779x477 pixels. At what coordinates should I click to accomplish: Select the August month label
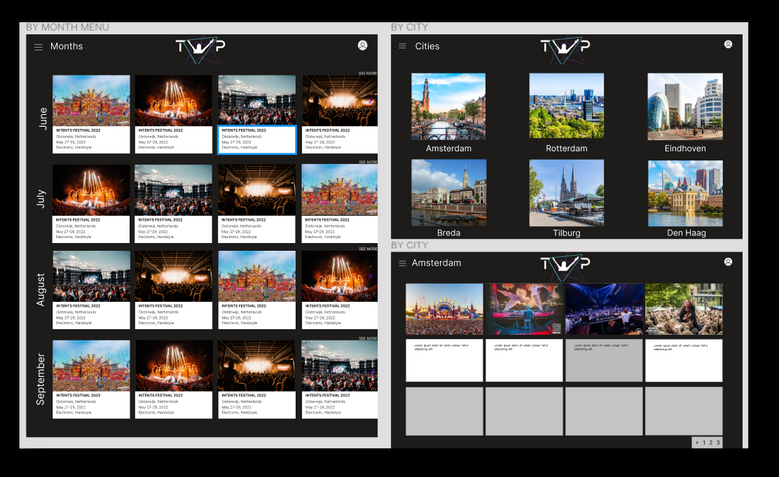click(x=41, y=290)
